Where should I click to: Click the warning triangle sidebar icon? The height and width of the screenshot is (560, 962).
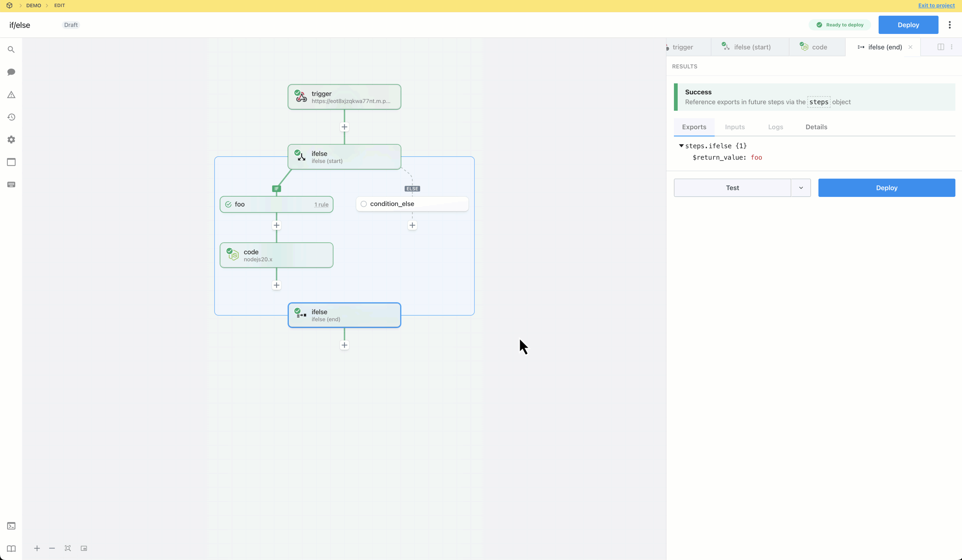pos(11,95)
